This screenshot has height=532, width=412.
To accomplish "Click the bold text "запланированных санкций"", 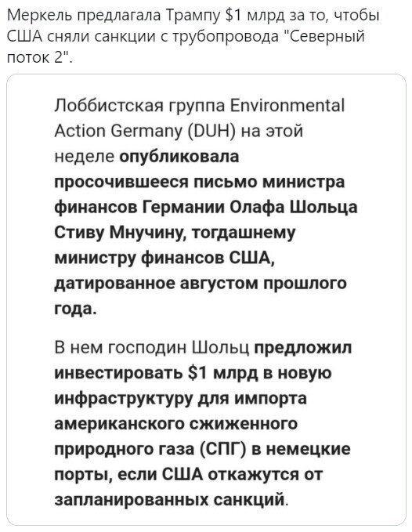I will point(170,500).
